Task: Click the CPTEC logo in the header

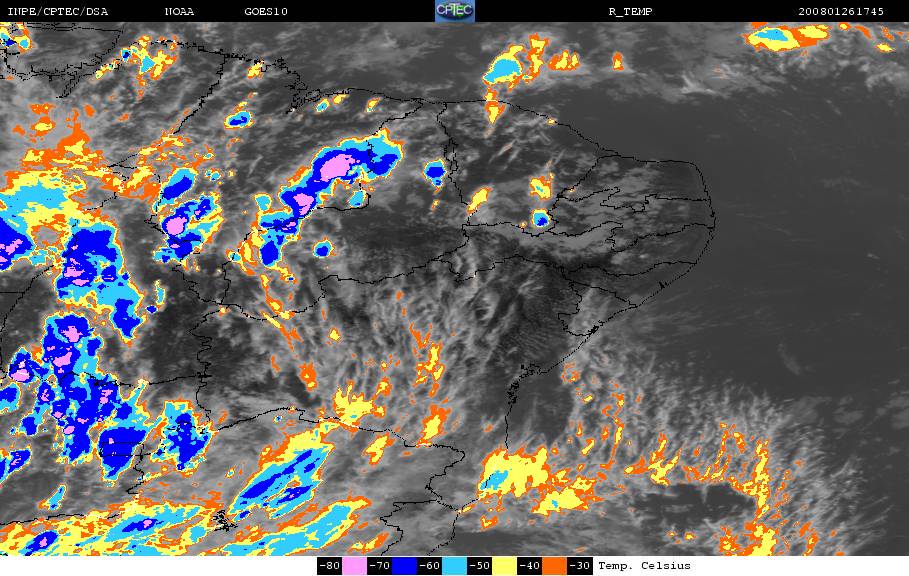Action: 454,11
